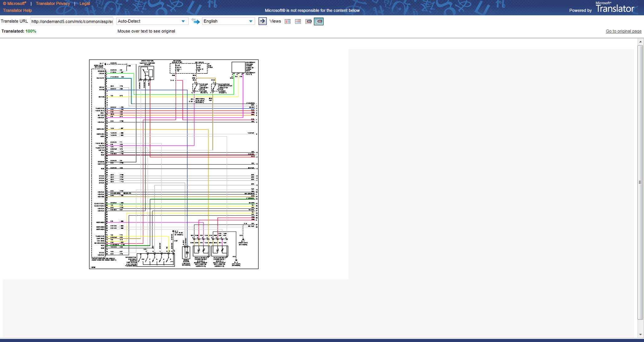Open the English target language dropdown
The width and height of the screenshot is (644, 342).
[228, 21]
